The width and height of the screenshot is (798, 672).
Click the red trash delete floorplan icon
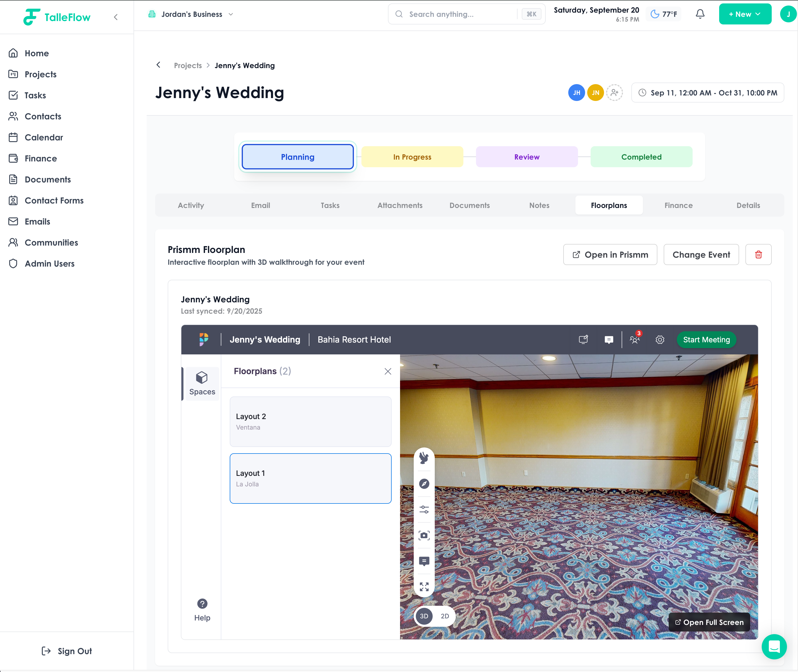pos(758,254)
